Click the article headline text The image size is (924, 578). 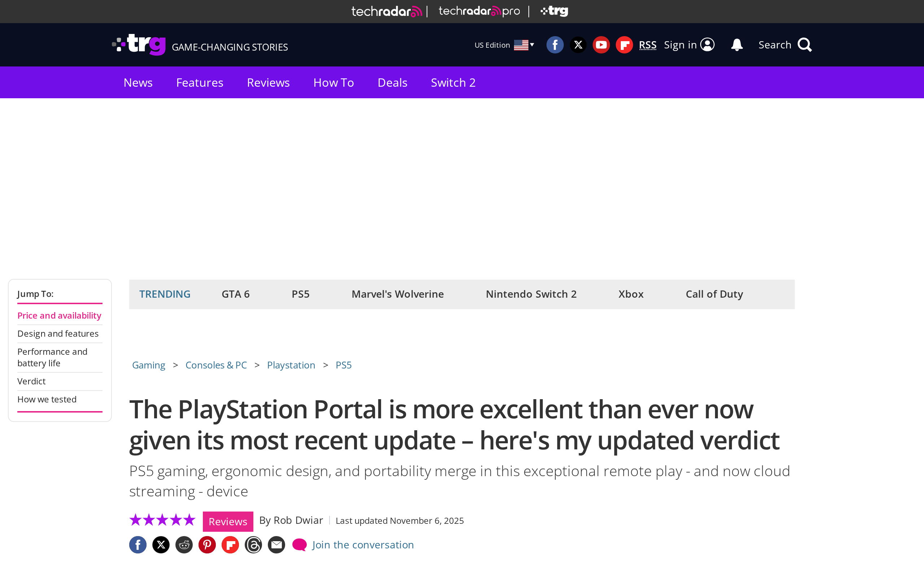pos(454,425)
